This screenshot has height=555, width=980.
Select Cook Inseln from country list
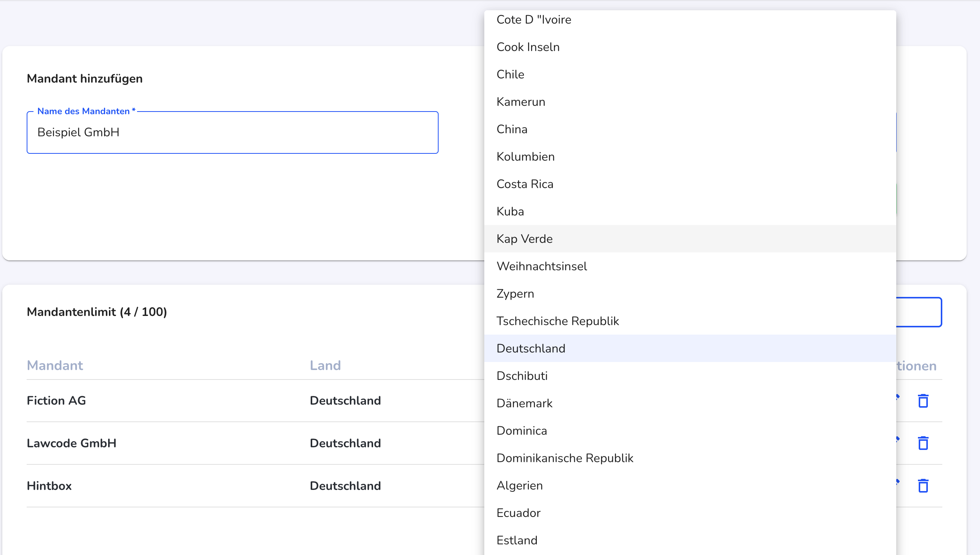click(690, 47)
